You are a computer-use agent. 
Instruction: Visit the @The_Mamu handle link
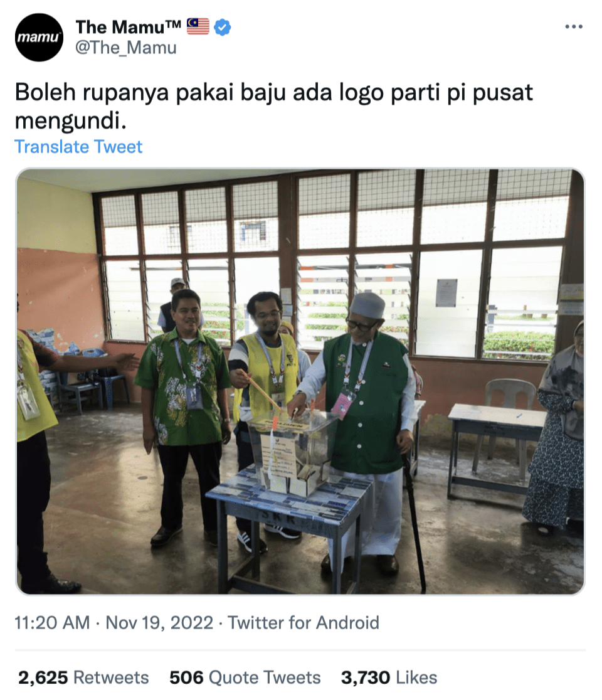pos(126,48)
